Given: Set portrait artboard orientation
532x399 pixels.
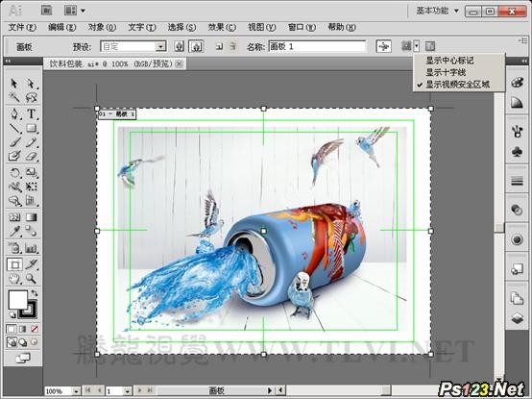Looking at the screenshot, I should (180, 46).
